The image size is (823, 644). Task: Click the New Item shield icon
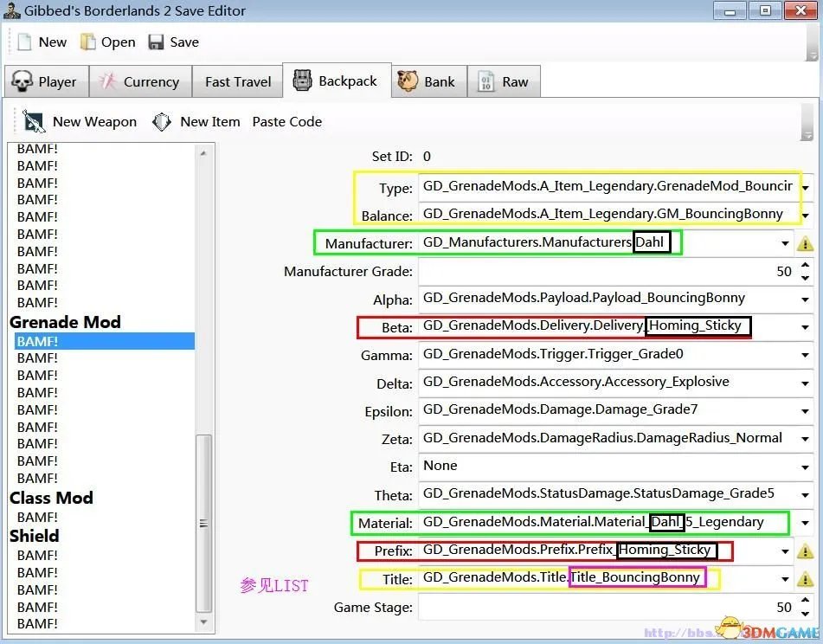162,122
